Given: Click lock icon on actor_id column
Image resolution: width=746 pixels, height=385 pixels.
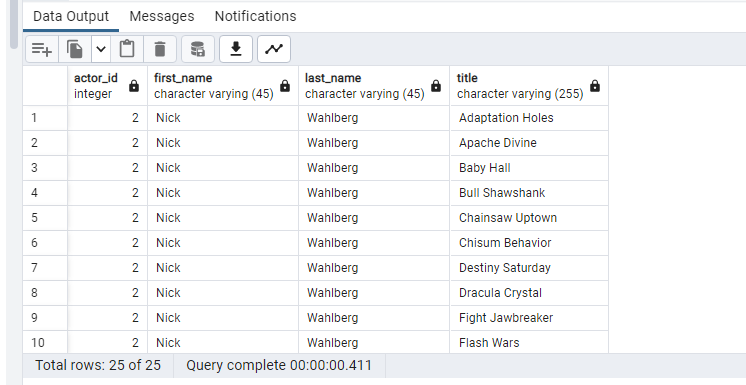Looking at the screenshot, I should pyautogui.click(x=134, y=86).
